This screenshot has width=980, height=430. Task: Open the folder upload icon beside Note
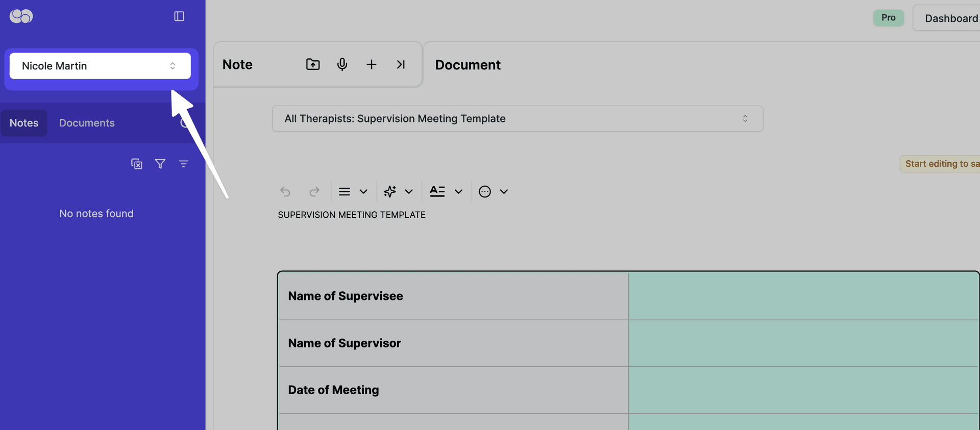coord(312,64)
